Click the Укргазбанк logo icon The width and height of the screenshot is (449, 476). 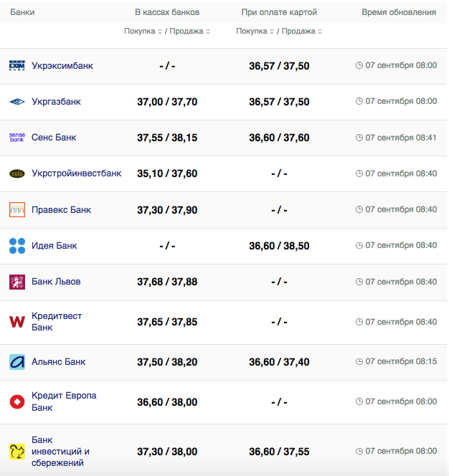tap(17, 102)
